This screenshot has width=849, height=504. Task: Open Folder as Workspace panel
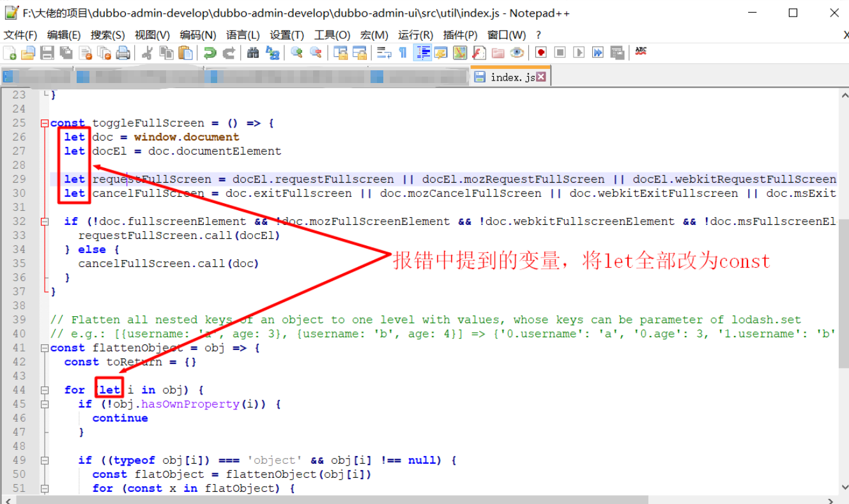click(x=498, y=52)
